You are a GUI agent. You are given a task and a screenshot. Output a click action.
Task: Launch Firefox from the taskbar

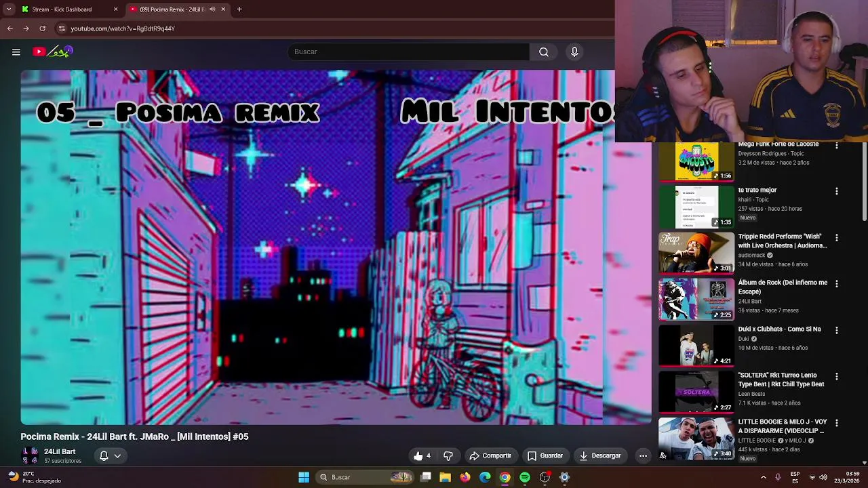[465, 477]
